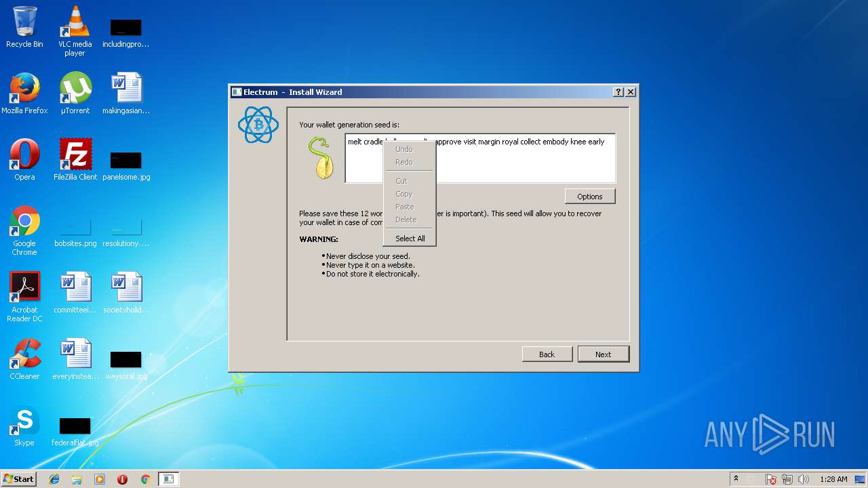Open the everyinstea Word document
868x488 pixels.
[75, 359]
